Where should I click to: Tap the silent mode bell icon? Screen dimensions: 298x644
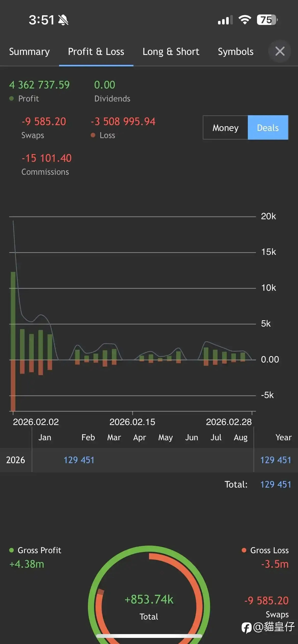tap(63, 20)
